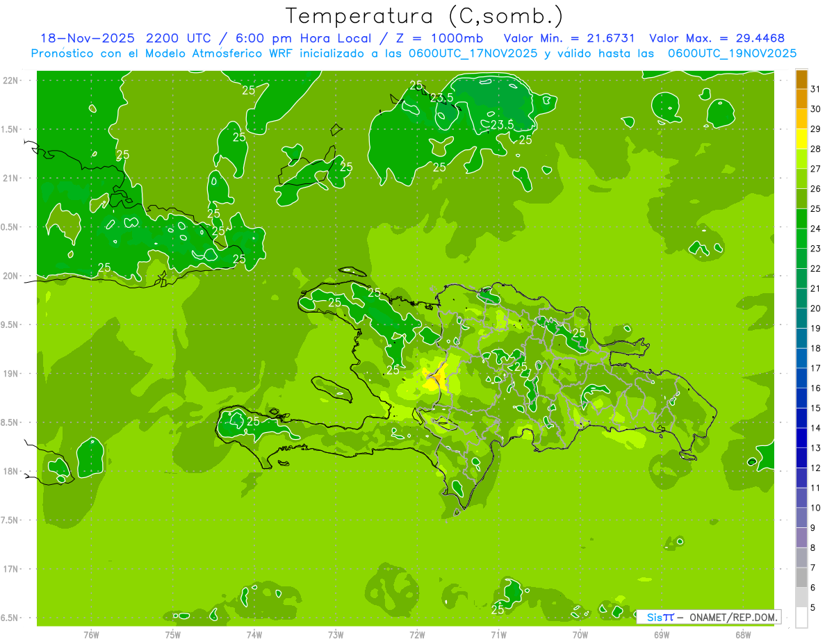The width and height of the screenshot is (834, 644).
Task: Select the '0600UTC_19NOV2025' valid-until time
Action: [x=732, y=53]
